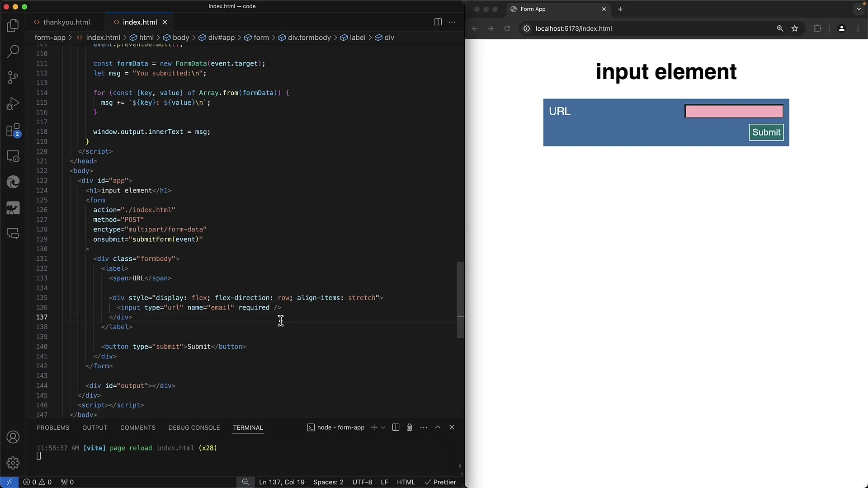
Task: Click the Run and Debug icon
Action: coord(13,103)
